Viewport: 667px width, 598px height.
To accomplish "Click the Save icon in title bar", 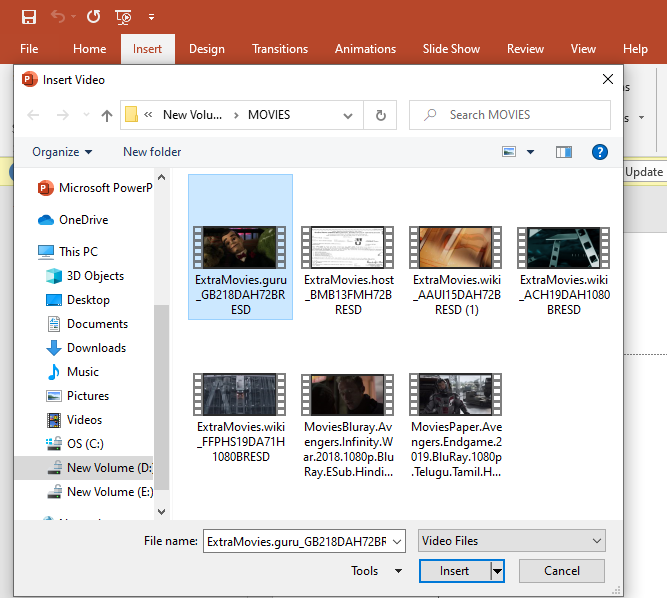I will point(28,17).
